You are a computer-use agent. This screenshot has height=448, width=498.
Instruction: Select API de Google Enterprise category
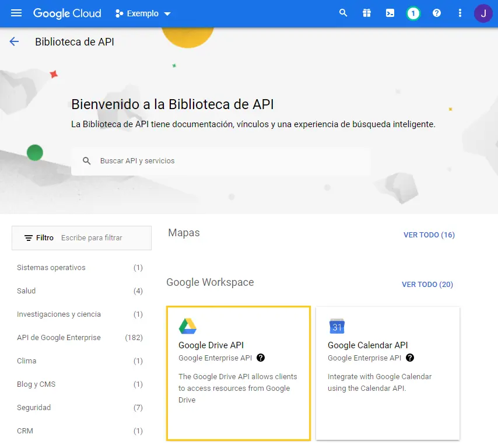click(x=80, y=337)
